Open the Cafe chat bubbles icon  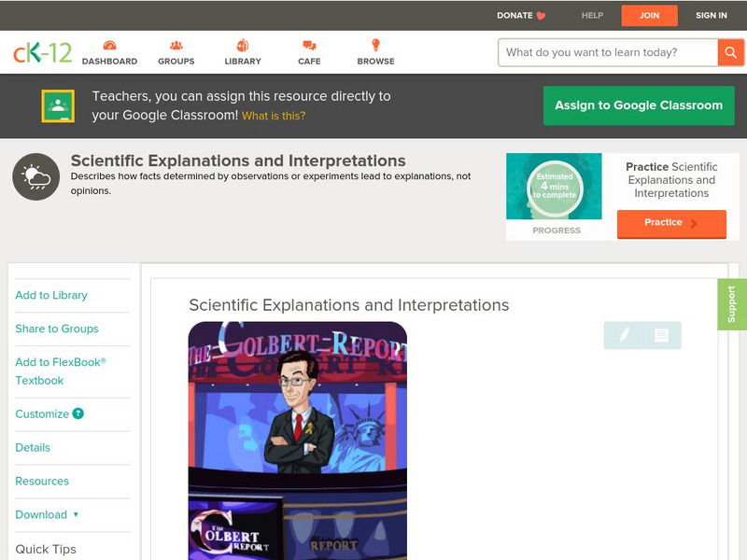tap(309, 45)
